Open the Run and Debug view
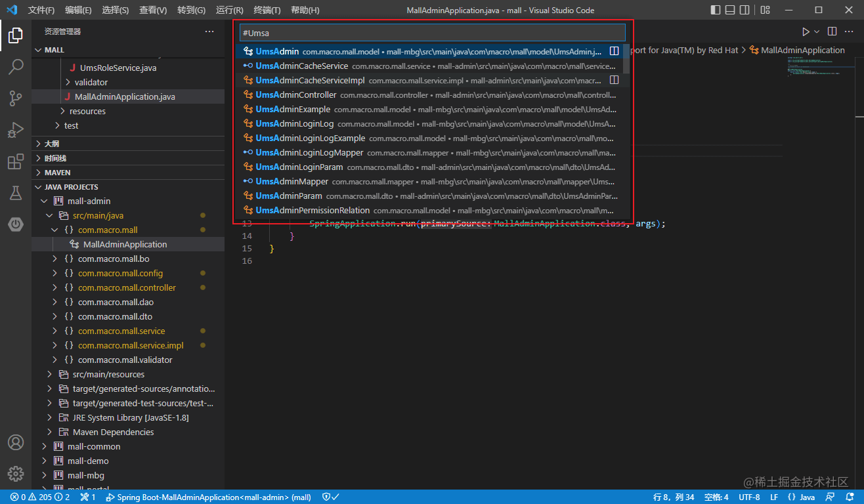 tap(16, 130)
